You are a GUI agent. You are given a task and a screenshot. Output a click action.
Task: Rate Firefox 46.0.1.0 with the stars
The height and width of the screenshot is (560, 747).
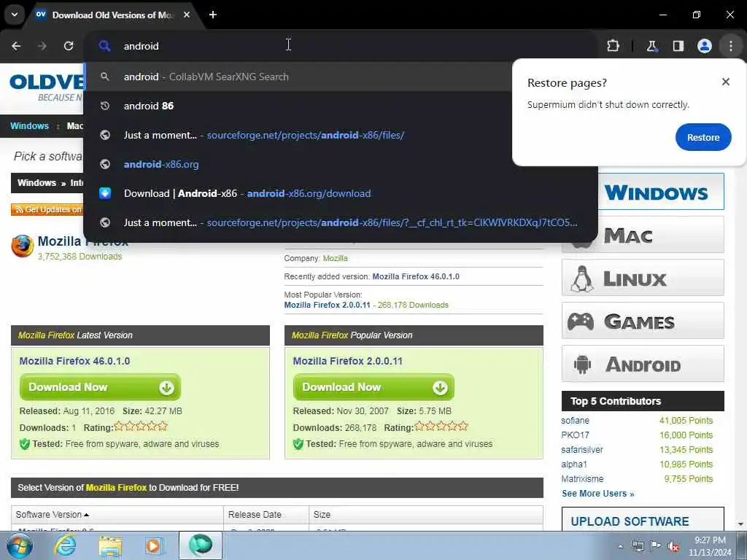click(x=141, y=426)
